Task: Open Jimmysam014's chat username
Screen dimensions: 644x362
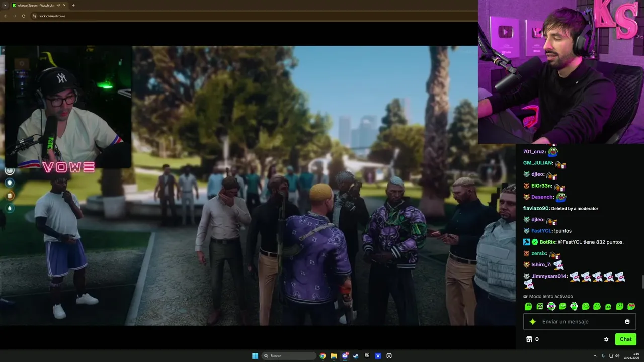Action: coord(549,276)
